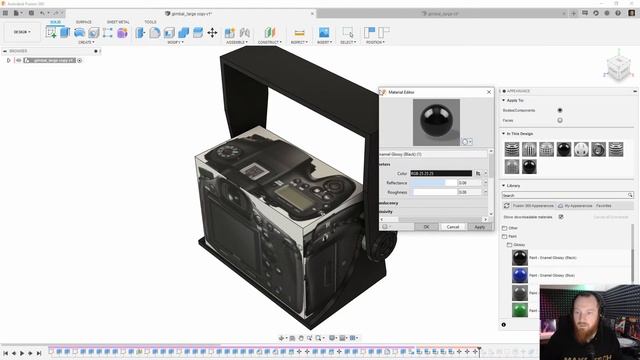Adjust the Roughness slider bar
The height and width of the screenshot is (360, 640).
pyautogui.click(x=434, y=192)
